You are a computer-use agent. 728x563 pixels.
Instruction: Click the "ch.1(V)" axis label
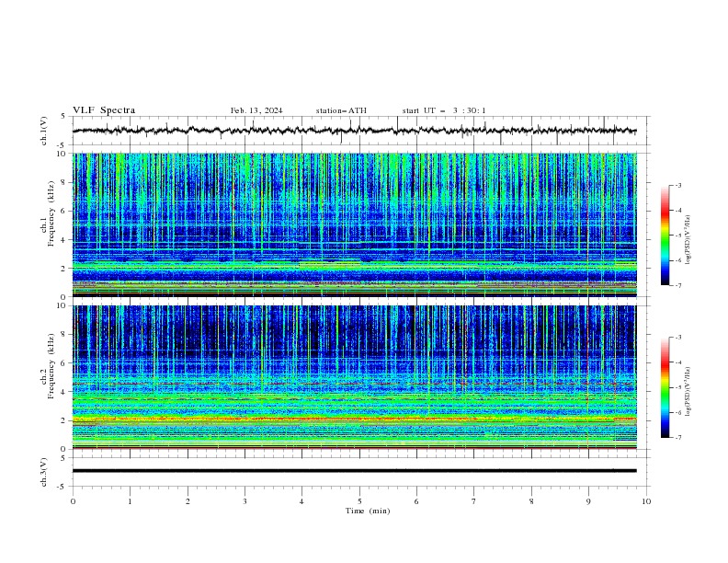44,131
